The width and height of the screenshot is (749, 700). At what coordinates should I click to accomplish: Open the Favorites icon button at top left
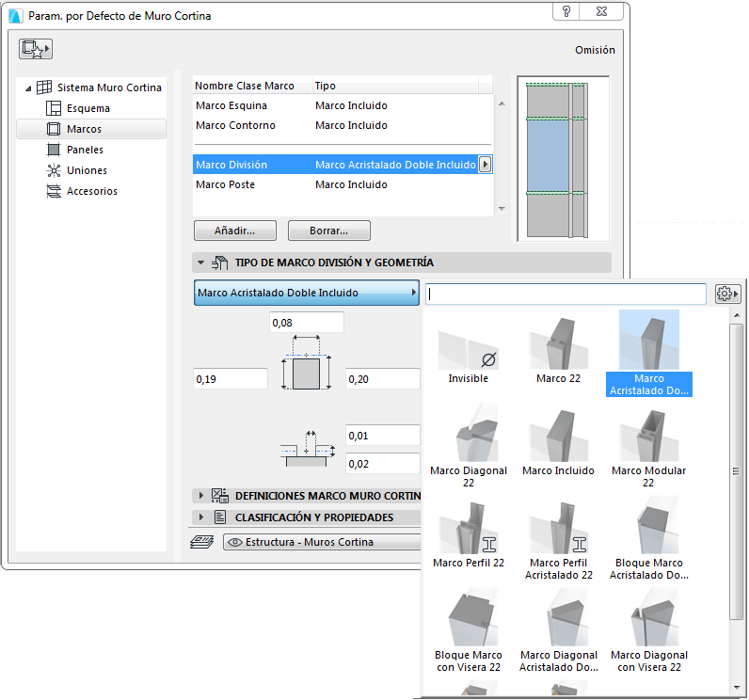[x=36, y=49]
